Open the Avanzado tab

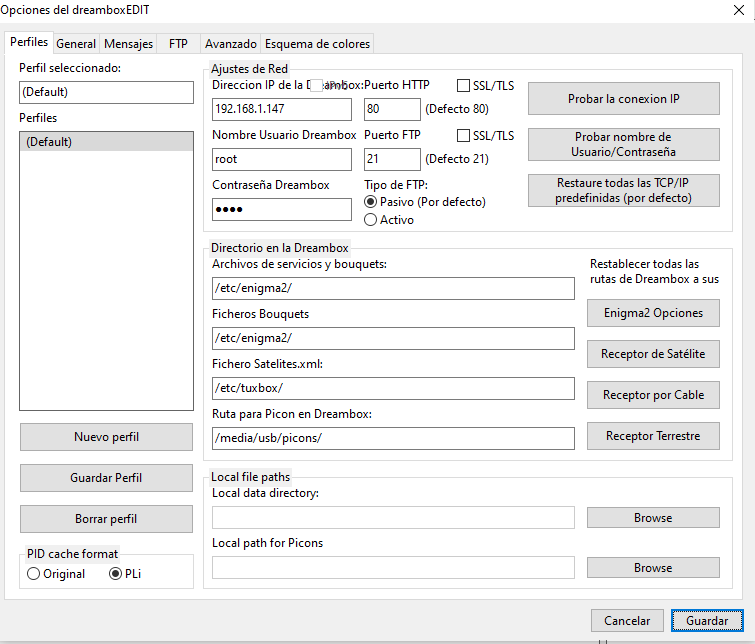coord(230,44)
